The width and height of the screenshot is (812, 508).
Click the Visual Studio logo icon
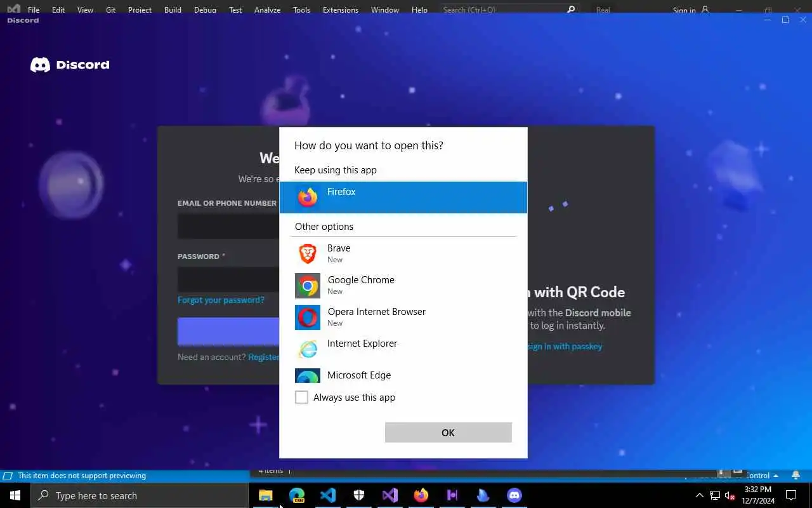pos(13,8)
